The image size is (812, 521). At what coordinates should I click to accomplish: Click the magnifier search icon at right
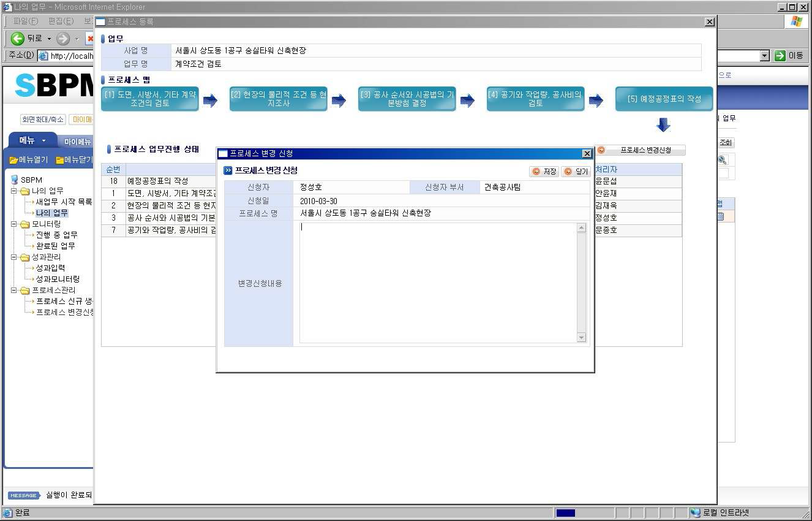coord(723,160)
